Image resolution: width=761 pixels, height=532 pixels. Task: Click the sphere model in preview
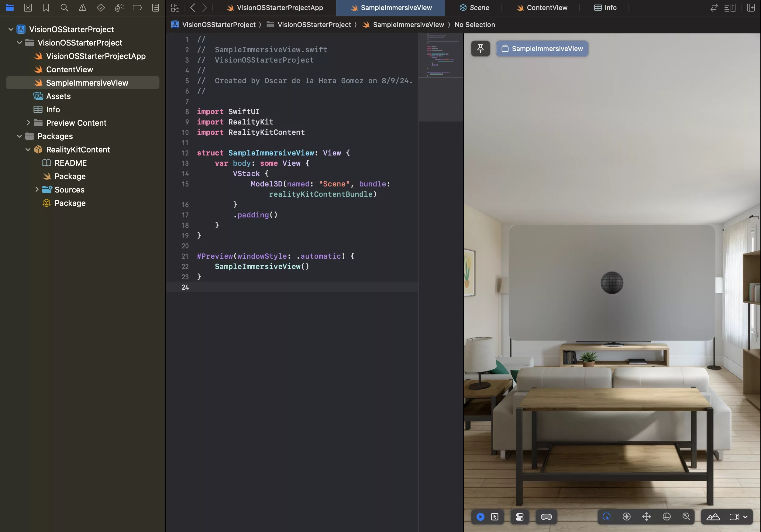[x=612, y=283]
